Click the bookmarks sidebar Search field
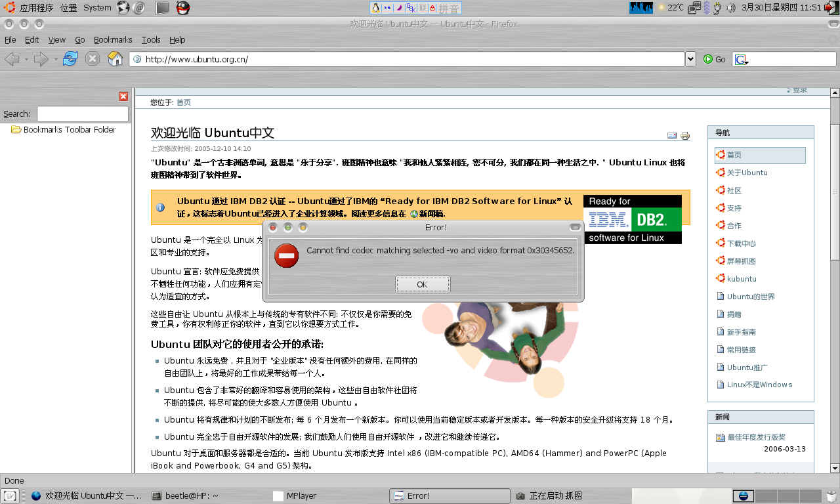Image resolution: width=840 pixels, height=504 pixels. [x=81, y=114]
